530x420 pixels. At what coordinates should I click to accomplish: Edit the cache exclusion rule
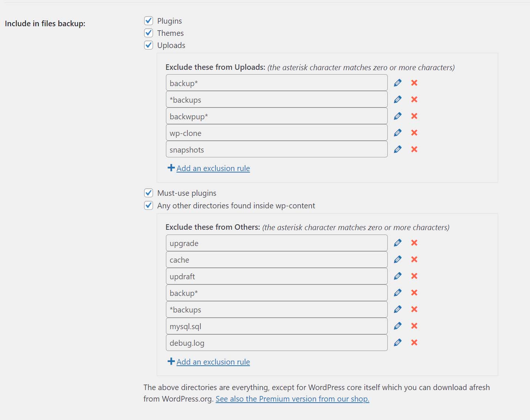(398, 259)
